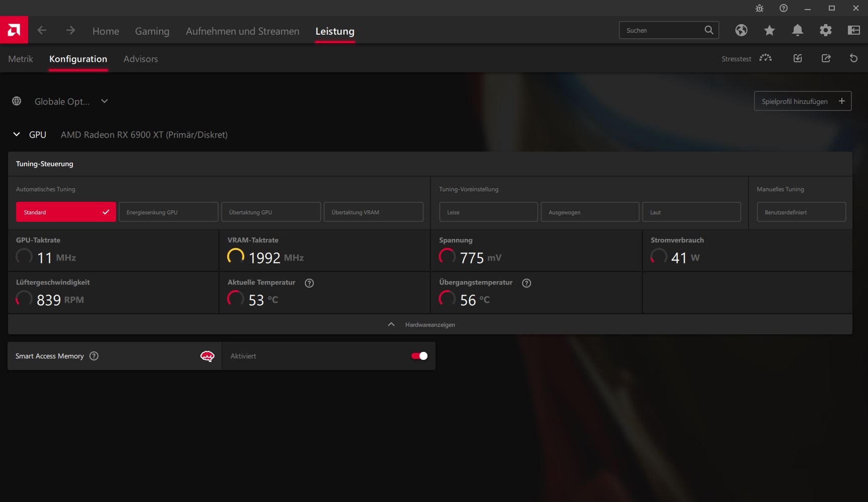Viewport: 868px width, 502px height.
Task: Open notifications bell icon
Action: tap(797, 31)
